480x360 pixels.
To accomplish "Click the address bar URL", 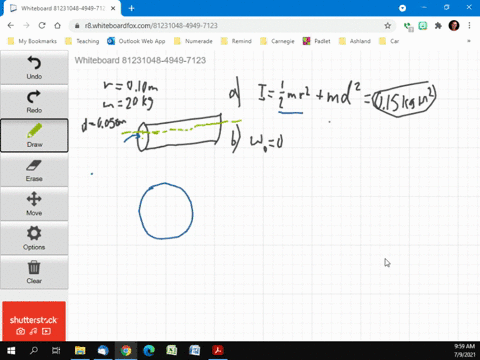I will 151,26.
